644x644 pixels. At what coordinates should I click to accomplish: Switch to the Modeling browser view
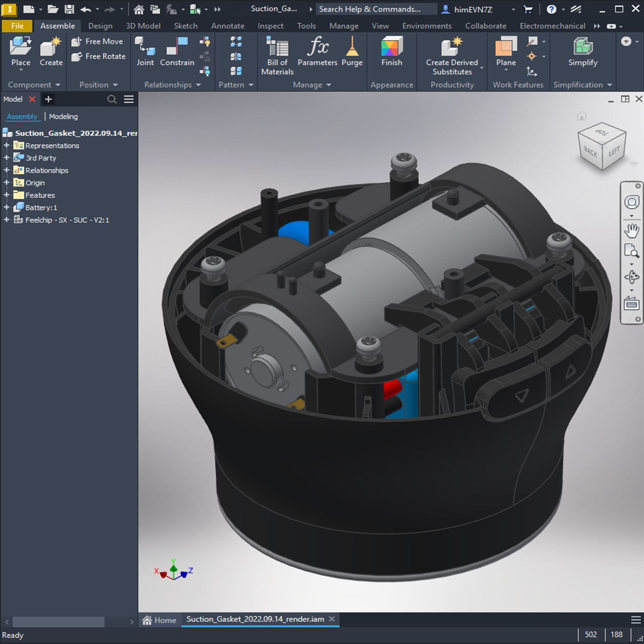(x=63, y=116)
